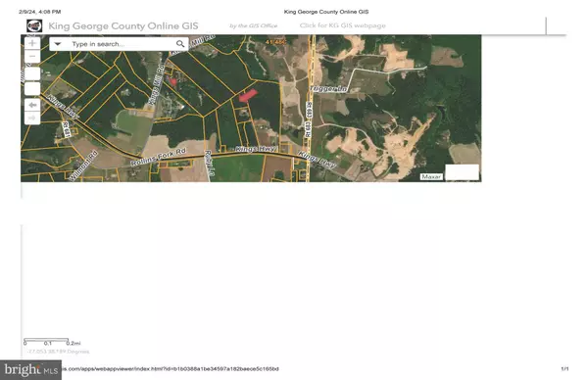Click the '2/9/24, 4:08 PM' timestamp
This screenshot has width=588, height=380.
coord(40,12)
